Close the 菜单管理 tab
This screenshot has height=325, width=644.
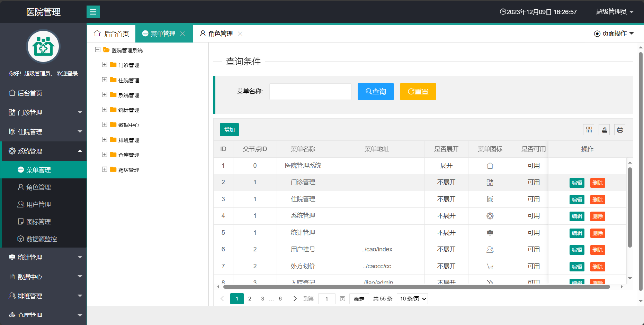(182, 34)
